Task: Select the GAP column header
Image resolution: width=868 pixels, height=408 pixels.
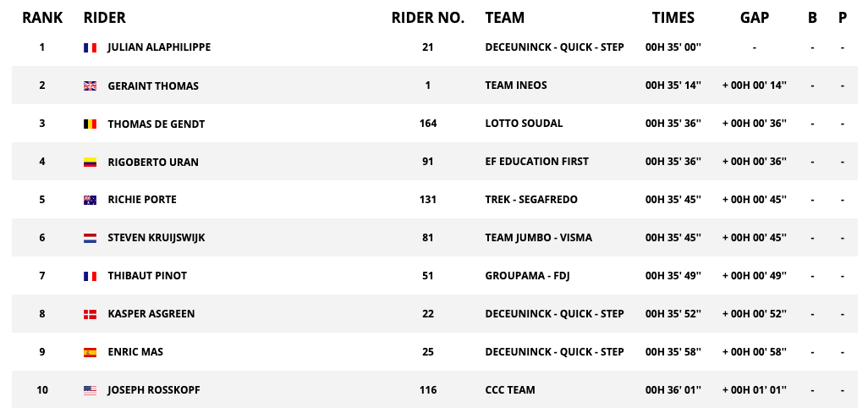Action: (755, 18)
